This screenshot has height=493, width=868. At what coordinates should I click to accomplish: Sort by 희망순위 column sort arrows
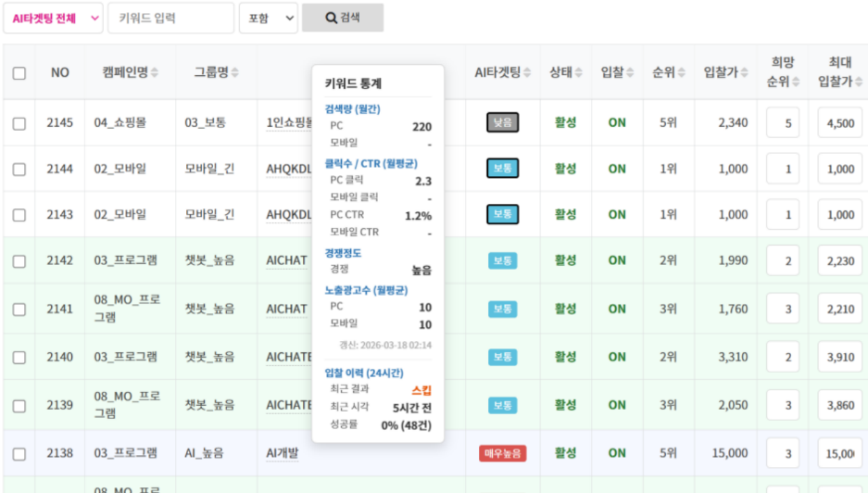coord(796,82)
